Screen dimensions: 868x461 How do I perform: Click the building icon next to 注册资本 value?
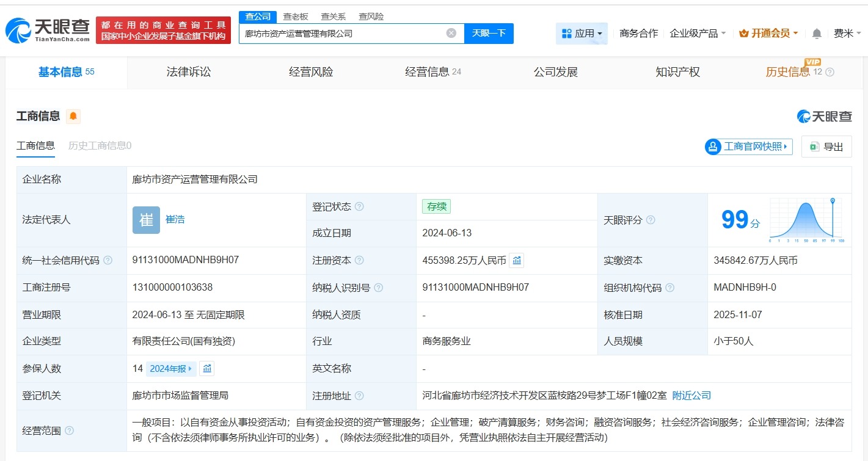pyautogui.click(x=516, y=260)
